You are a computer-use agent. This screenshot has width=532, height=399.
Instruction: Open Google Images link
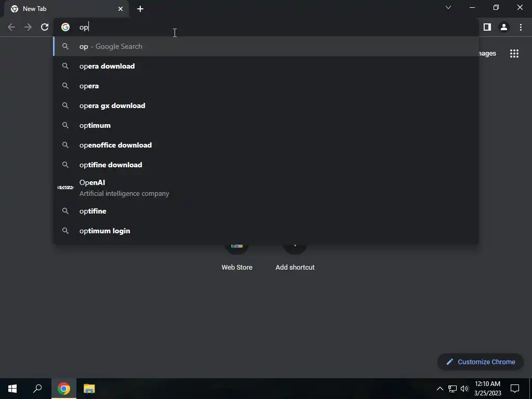coord(487,54)
